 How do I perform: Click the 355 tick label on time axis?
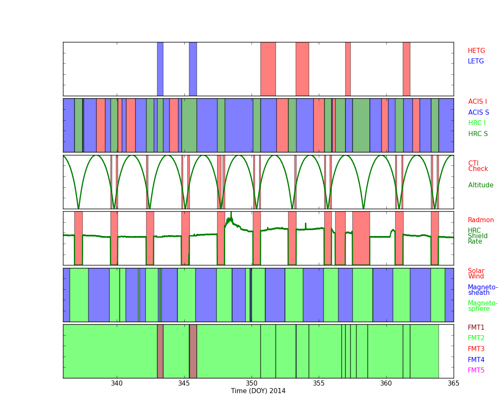[x=319, y=383]
